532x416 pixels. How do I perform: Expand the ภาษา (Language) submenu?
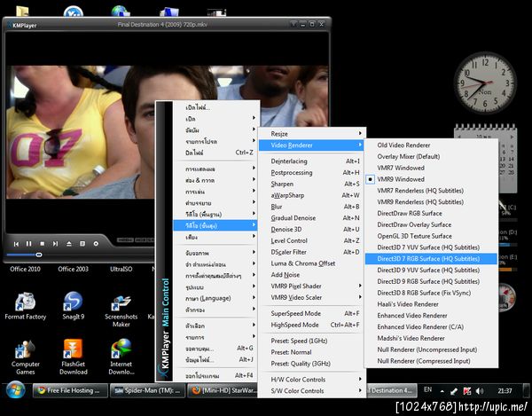pos(215,298)
